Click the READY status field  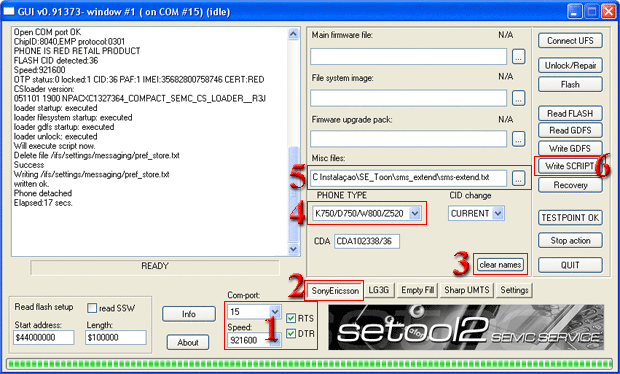point(155,267)
